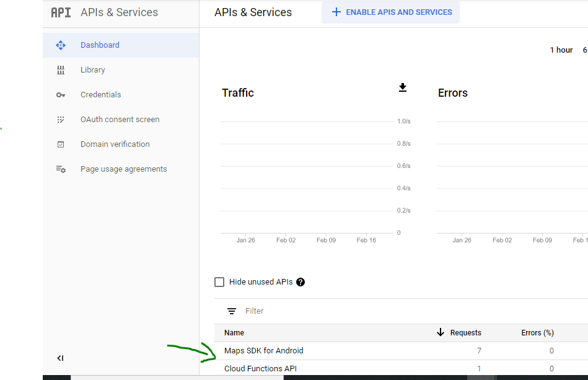Open the Dashboard sidebar item
Viewport: 588px width, 380px height.
[x=121, y=45]
